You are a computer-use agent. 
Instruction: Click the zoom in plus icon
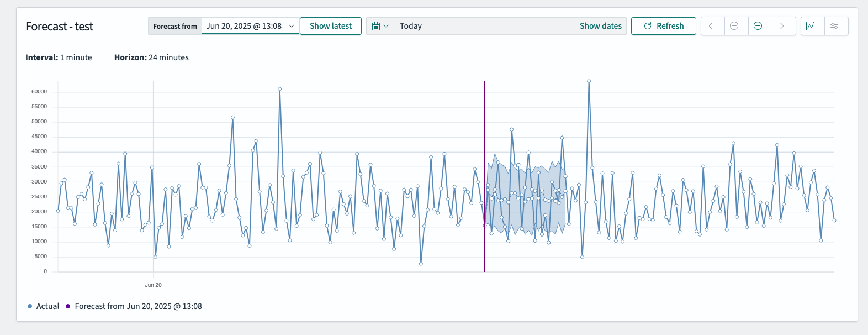tap(758, 26)
